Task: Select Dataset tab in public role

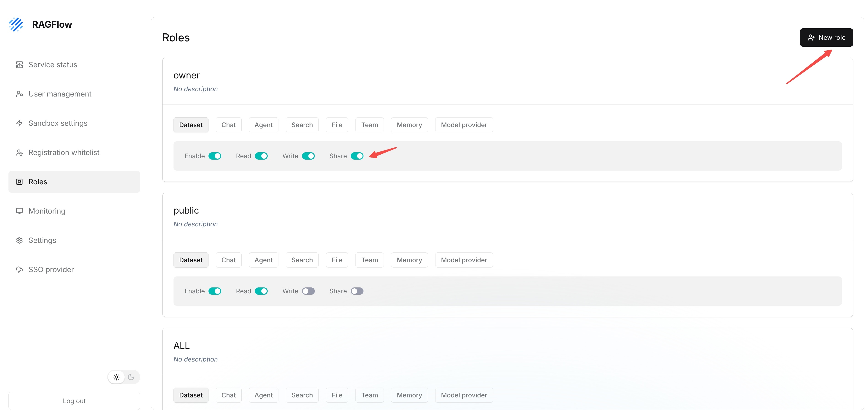Action: 191,260
